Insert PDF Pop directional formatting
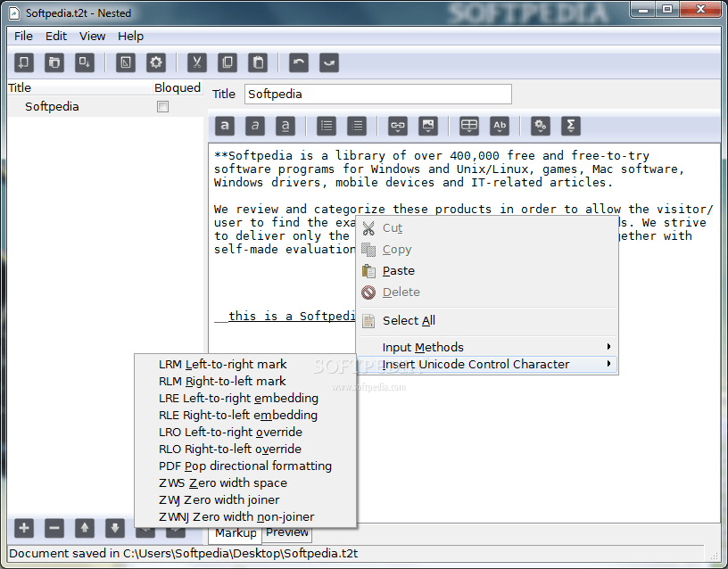The height and width of the screenshot is (569, 728). (x=245, y=466)
